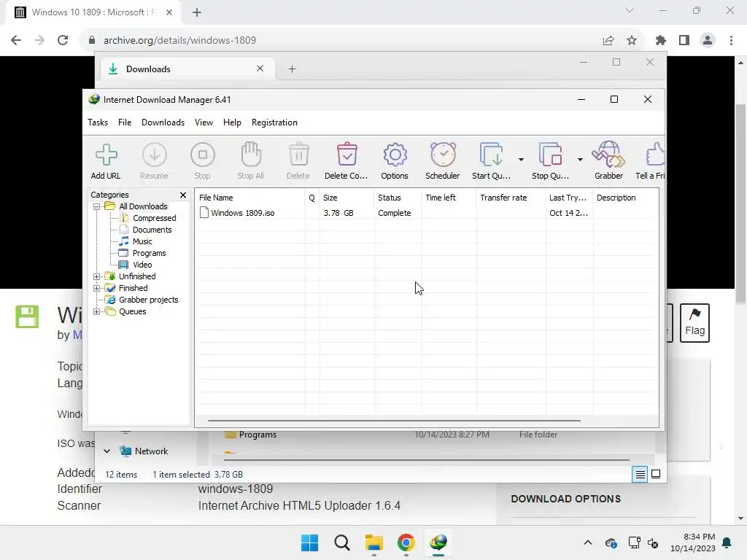Open the View menu

[204, 122]
